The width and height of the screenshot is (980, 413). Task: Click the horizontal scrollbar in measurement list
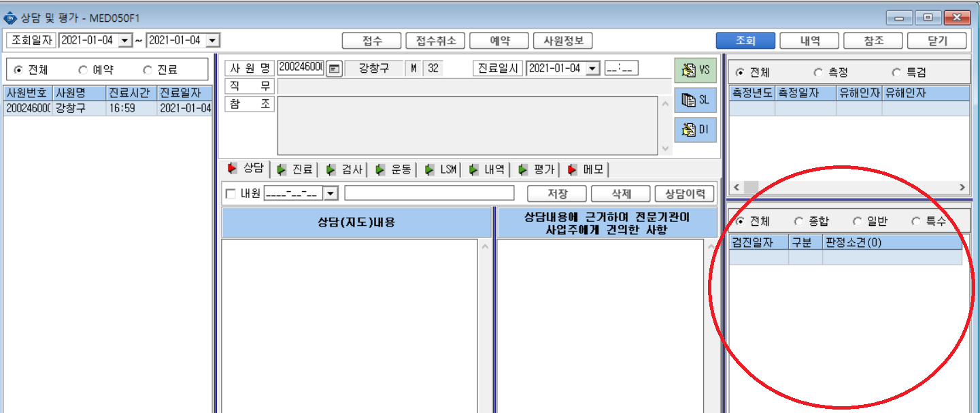coord(848,186)
